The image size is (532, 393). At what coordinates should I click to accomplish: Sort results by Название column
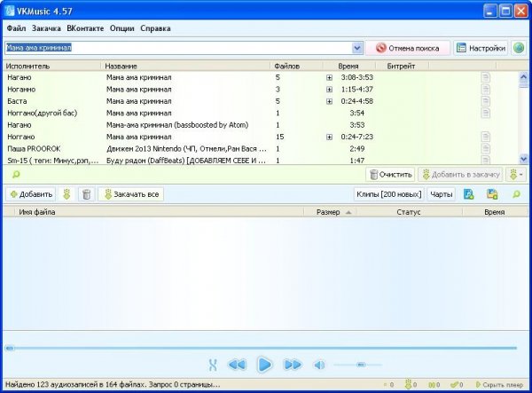coord(185,67)
